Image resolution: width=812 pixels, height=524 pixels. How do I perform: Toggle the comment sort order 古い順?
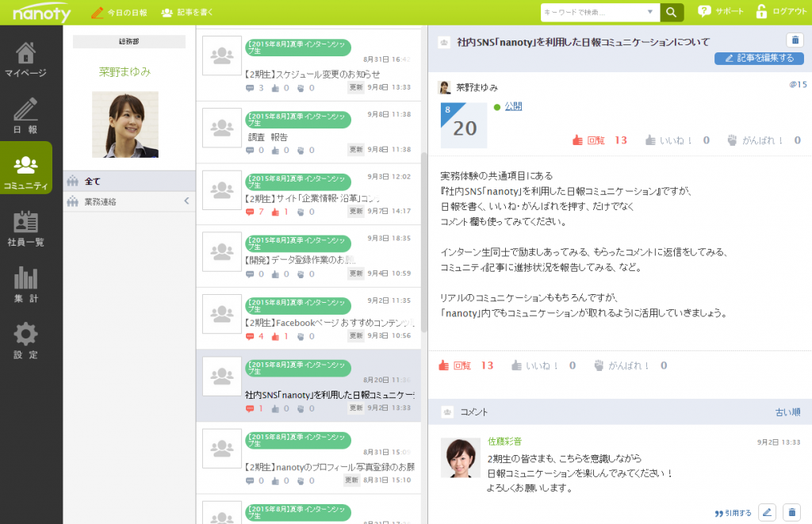[787, 412]
